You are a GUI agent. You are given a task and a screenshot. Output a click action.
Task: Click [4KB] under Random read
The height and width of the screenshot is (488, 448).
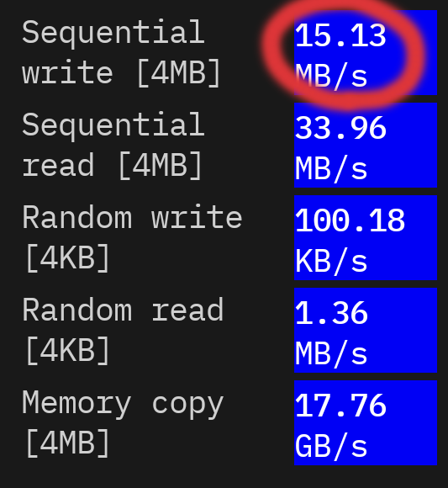tap(68, 351)
